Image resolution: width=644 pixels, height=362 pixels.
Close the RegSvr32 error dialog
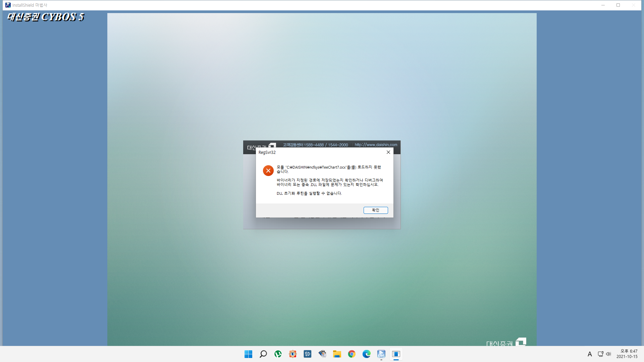point(388,152)
